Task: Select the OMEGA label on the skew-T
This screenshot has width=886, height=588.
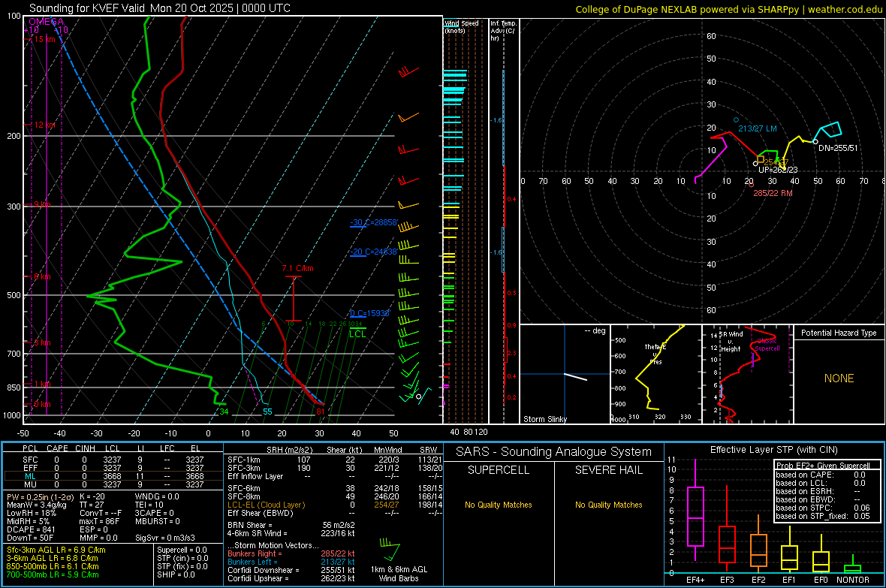Action: pyautogui.click(x=46, y=22)
